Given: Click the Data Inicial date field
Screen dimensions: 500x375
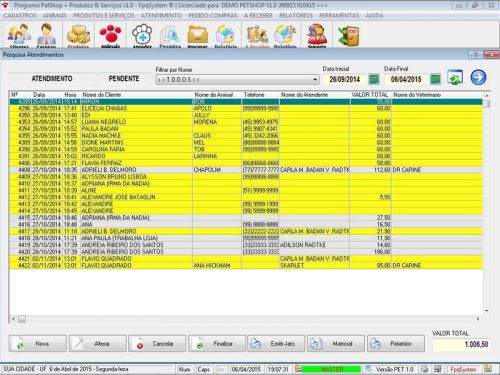Looking at the screenshot, I should [x=345, y=79].
